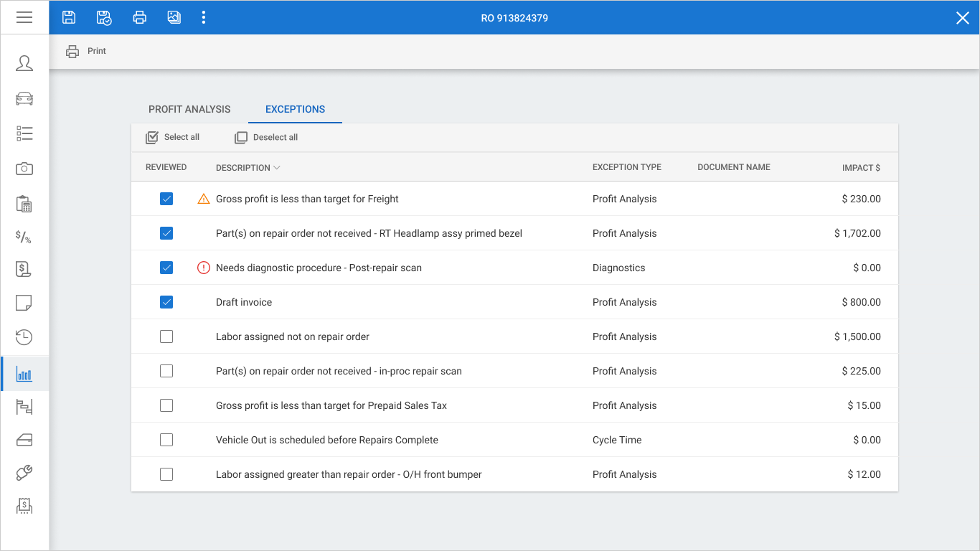Click the '$ 1,500.00' impact value
The width and height of the screenshot is (980, 551).
857,336
